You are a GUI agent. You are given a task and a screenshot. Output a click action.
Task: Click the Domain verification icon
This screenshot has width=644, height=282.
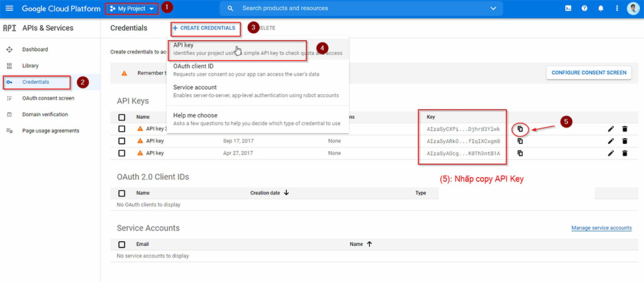[9, 114]
